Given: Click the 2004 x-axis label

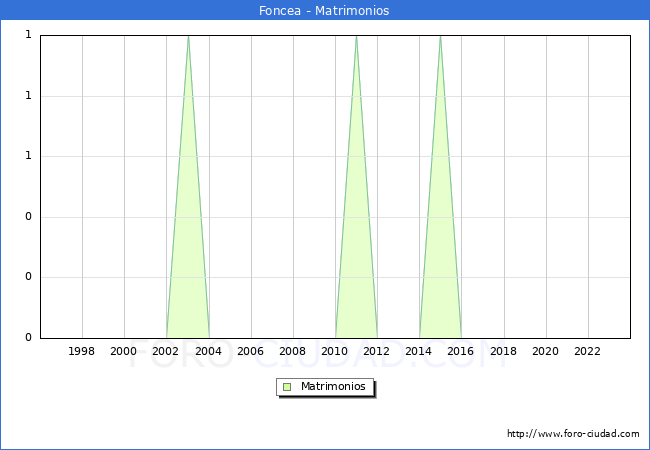Looking at the screenshot, I should pyautogui.click(x=208, y=351).
